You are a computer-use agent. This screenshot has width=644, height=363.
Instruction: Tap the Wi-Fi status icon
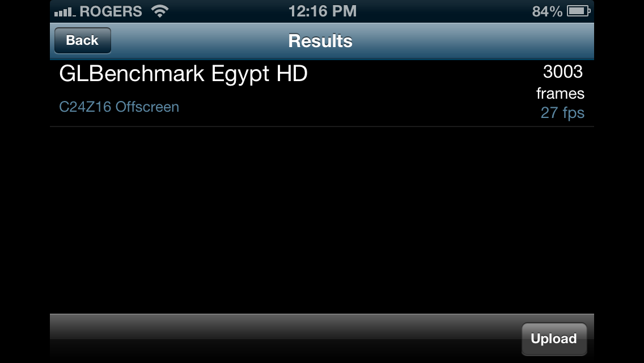click(160, 11)
